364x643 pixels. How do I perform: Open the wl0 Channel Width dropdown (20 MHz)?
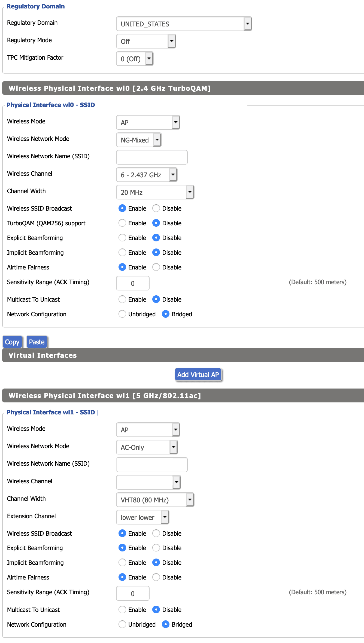155,192
